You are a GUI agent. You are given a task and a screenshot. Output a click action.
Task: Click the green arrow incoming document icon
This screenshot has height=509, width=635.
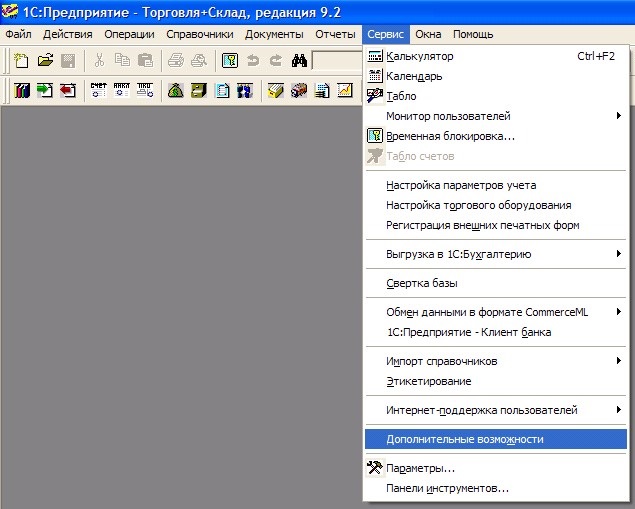(45, 90)
